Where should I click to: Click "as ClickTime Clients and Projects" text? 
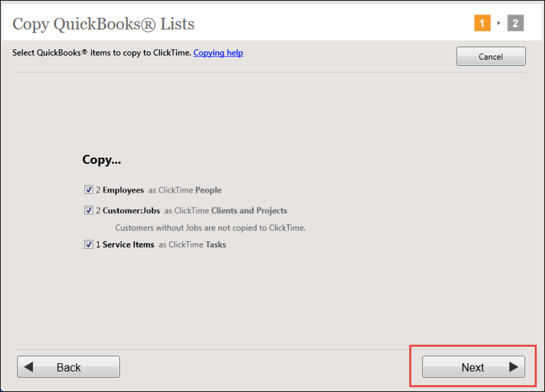click(226, 211)
